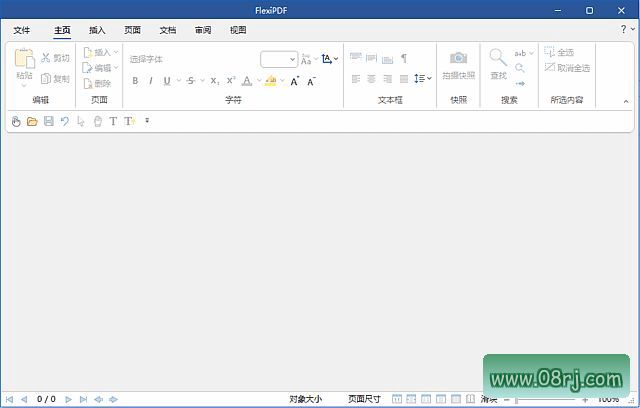Increase font size with A+ icon
Screen dimensions: 640x408
tap(295, 81)
